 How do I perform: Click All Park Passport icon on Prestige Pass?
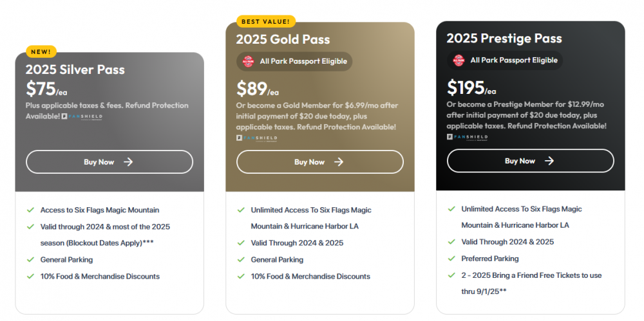tap(459, 60)
